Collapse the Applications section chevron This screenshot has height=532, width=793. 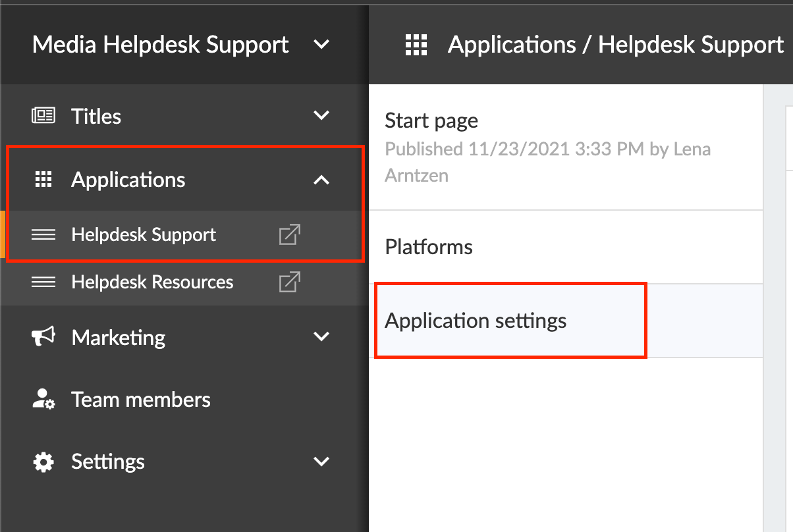tap(321, 180)
